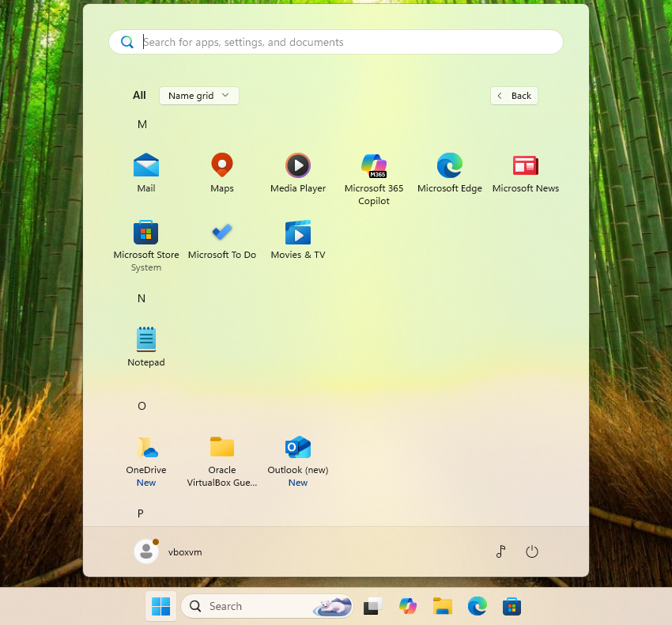Launch OneDrive
Screen dimensions: 672x625
pos(146,460)
